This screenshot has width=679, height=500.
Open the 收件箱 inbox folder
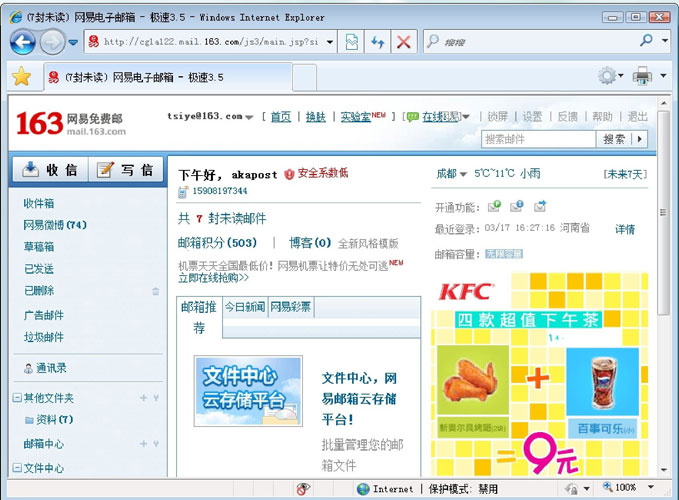39,203
